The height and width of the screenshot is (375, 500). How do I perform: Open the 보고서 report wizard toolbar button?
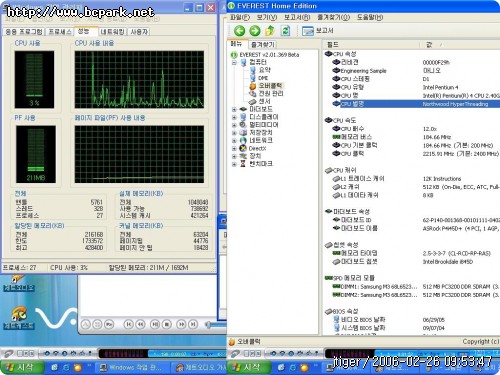coord(317,31)
